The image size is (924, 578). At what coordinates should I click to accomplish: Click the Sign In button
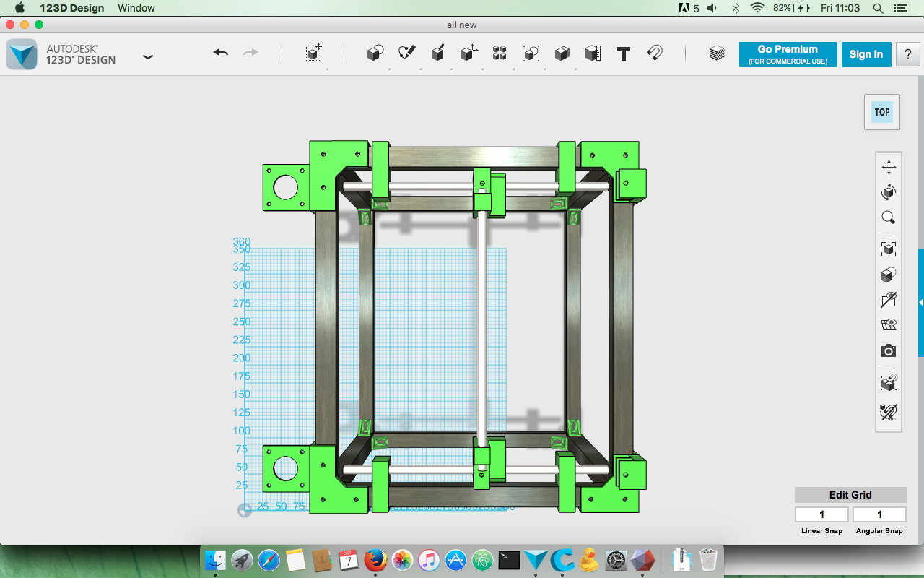coord(866,54)
